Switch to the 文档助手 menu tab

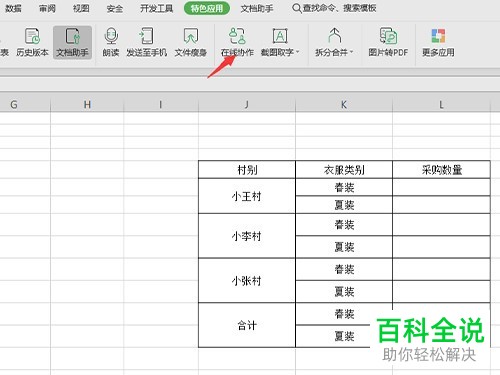257,8
